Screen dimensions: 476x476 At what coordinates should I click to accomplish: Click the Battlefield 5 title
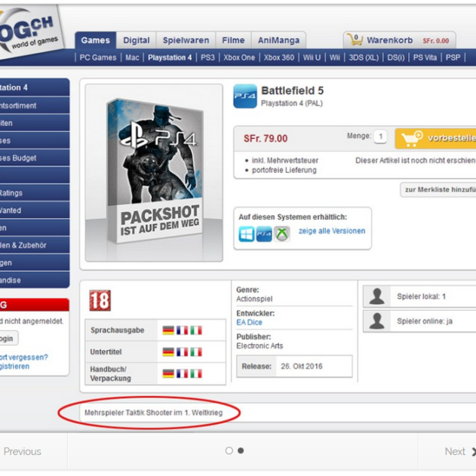[293, 91]
